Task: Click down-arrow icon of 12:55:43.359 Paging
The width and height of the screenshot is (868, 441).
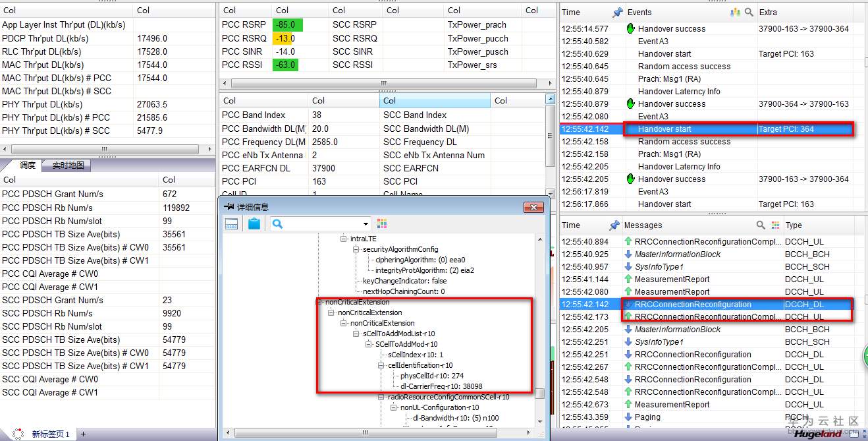Action: click(x=628, y=417)
